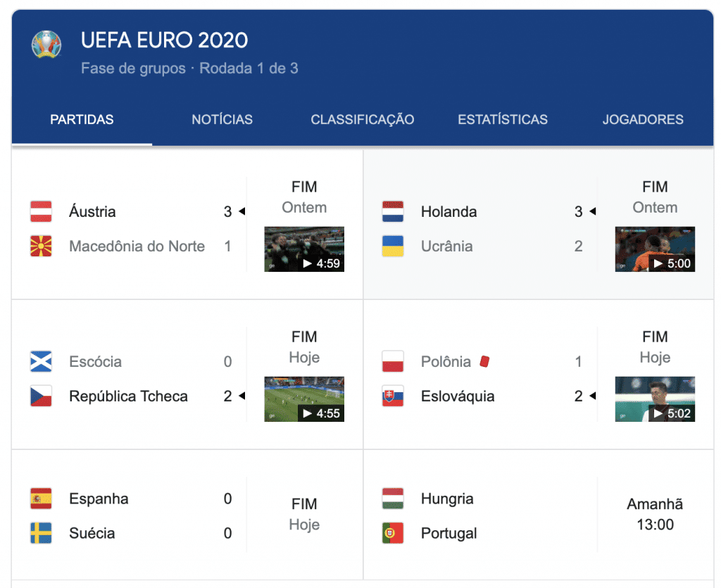Click the Slovakia flag icon
The image size is (721, 588).
tap(392, 396)
